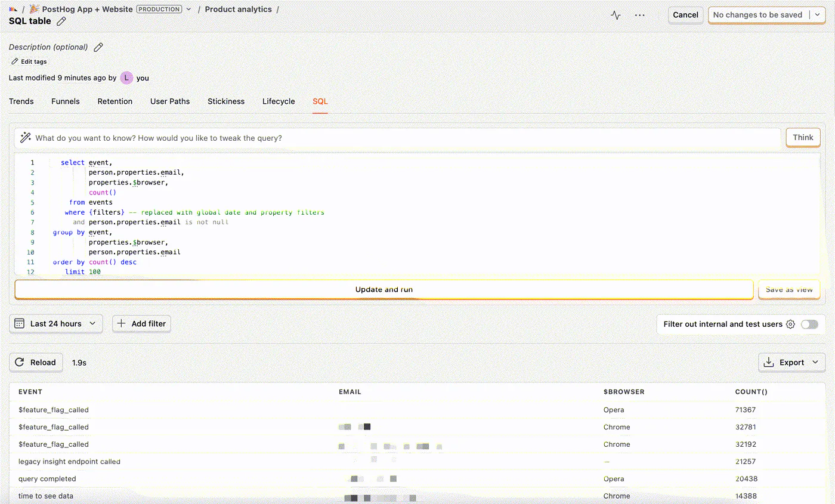Click the Reload button

pyautogui.click(x=36, y=363)
